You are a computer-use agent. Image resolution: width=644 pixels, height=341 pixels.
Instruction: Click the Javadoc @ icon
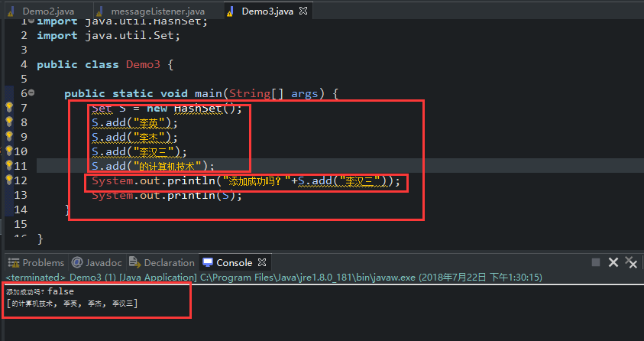click(x=77, y=262)
